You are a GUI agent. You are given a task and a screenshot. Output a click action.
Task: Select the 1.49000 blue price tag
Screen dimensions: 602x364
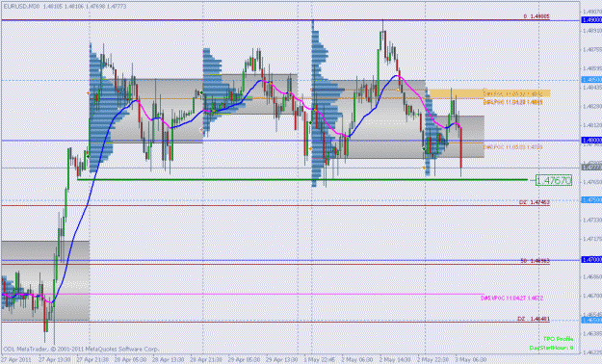591,20
